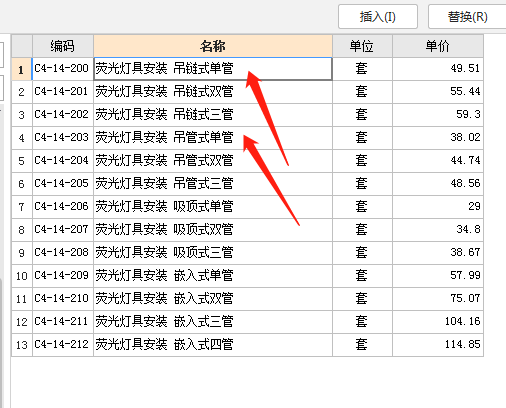
Task: Click code cell C4-14-208
Action: coord(63,253)
